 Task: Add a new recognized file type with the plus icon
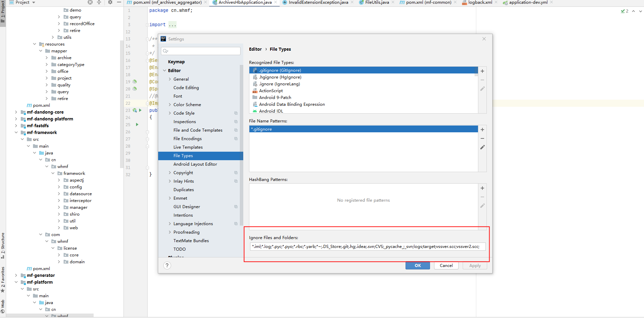pyautogui.click(x=482, y=71)
